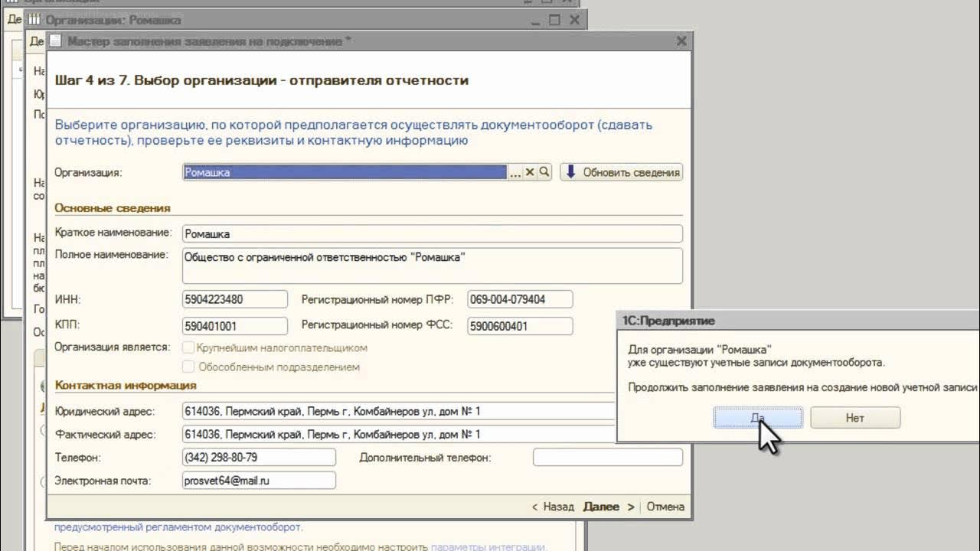
Task: Click Дополнительный телефон empty field
Action: pos(608,458)
